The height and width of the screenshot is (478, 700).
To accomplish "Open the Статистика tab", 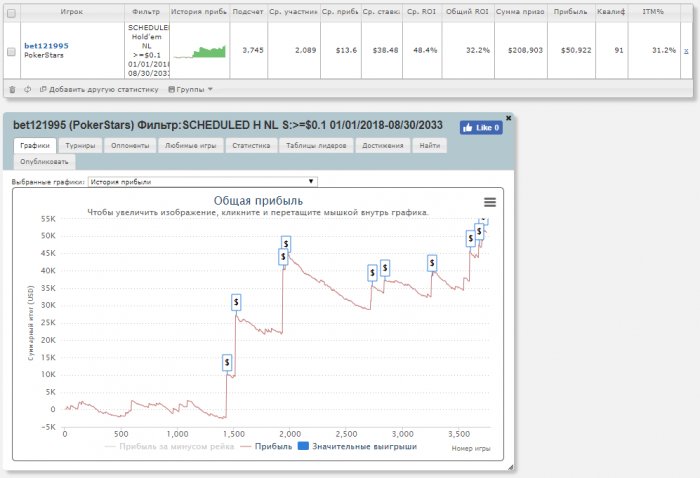I will pyautogui.click(x=251, y=145).
